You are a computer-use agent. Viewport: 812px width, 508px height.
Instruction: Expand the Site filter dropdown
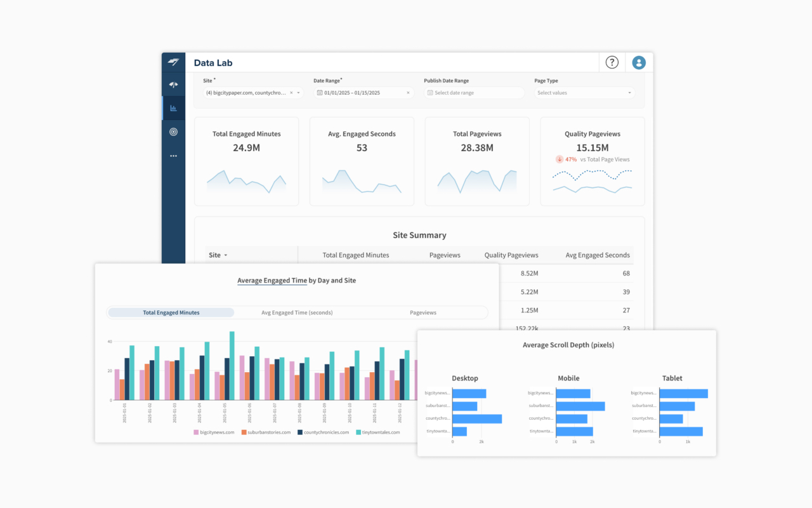[x=298, y=92]
